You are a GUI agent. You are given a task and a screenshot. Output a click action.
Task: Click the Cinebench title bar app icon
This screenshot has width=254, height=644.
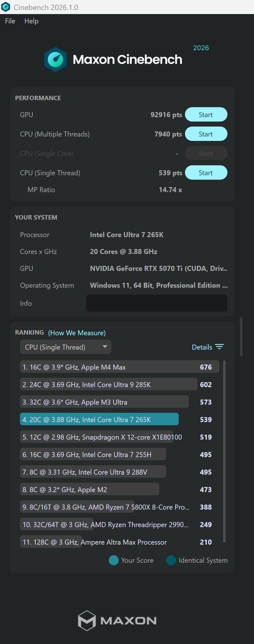point(6,7)
